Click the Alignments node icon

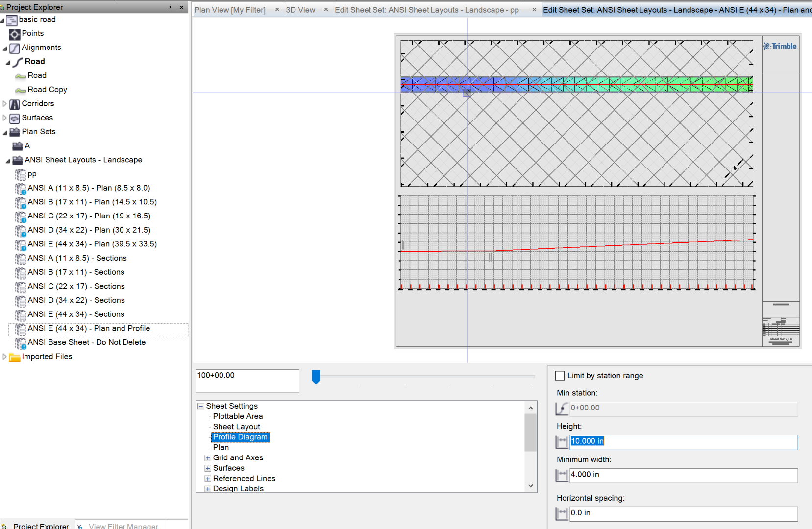pyautogui.click(x=15, y=48)
